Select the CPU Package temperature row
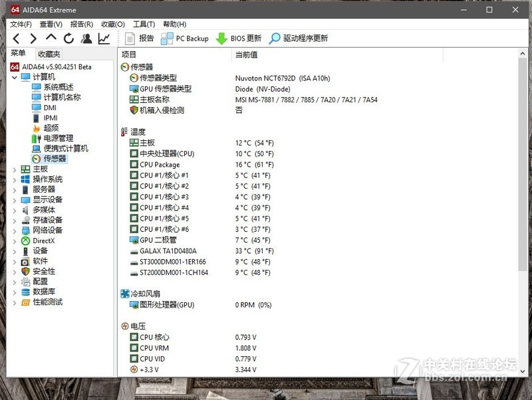This screenshot has height=400, width=532. tap(201, 165)
